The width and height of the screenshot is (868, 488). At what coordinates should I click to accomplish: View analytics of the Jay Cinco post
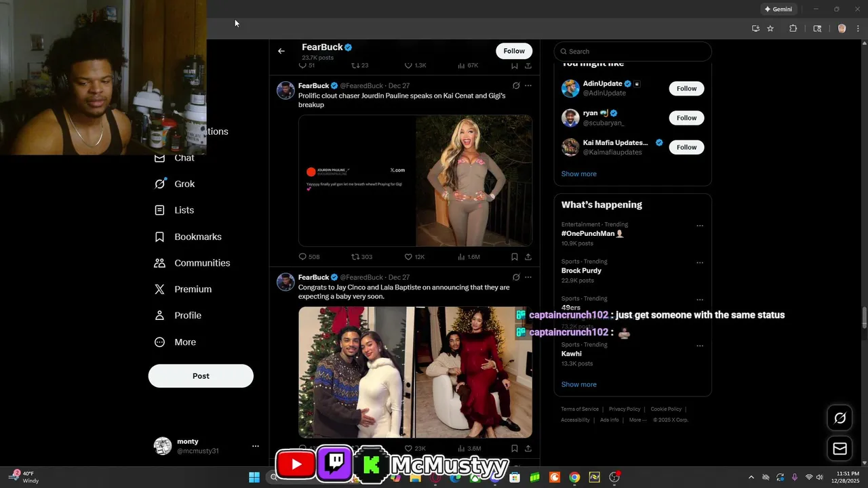(x=469, y=448)
